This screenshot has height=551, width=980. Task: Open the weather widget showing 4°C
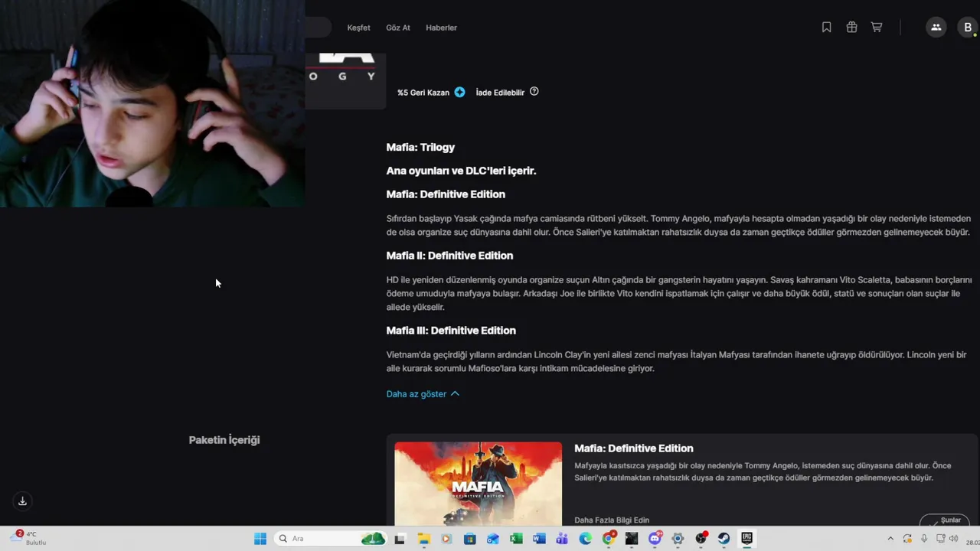tap(29, 538)
